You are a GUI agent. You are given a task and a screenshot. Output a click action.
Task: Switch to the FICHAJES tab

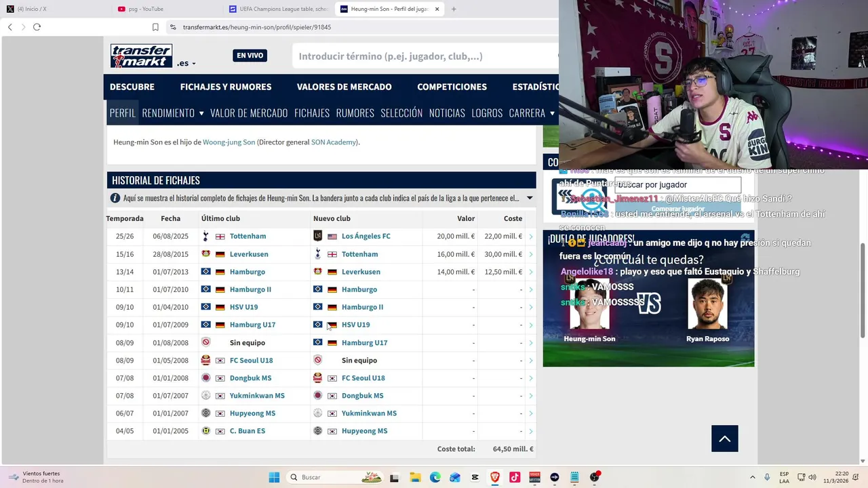coord(312,113)
